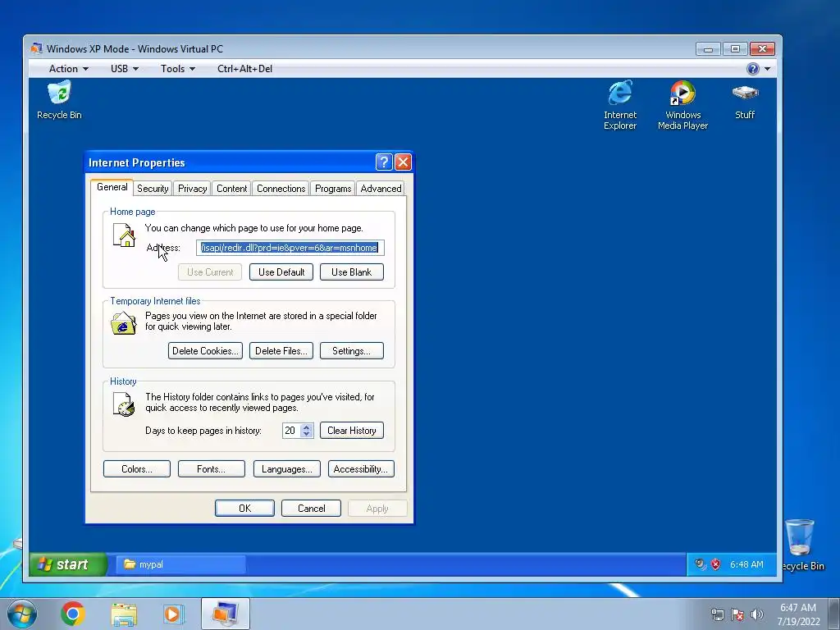Click Delete Cookies button
Viewport: 840px width, 630px height.
pos(205,351)
